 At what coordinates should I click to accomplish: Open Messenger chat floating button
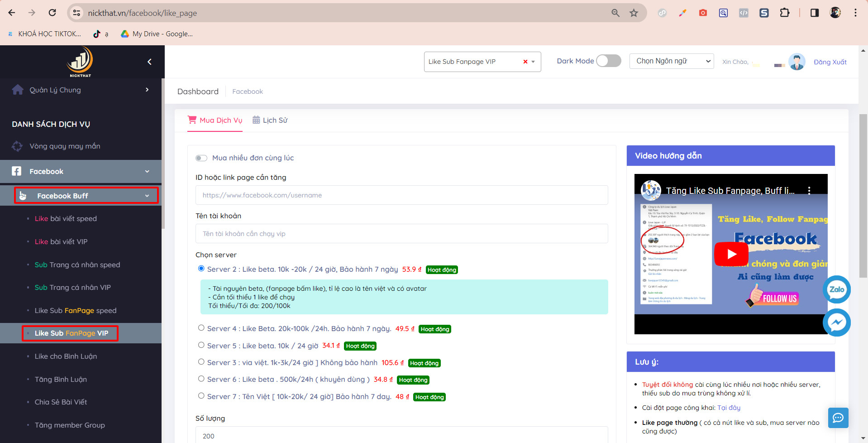pos(836,323)
